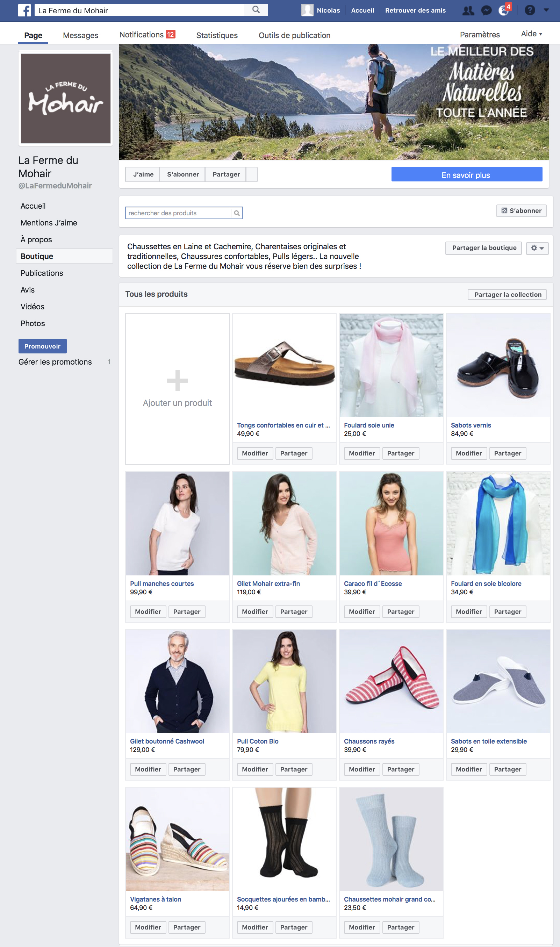Click the Ajouter un produit plus
Image resolution: width=560 pixels, height=947 pixels.
coord(177,381)
